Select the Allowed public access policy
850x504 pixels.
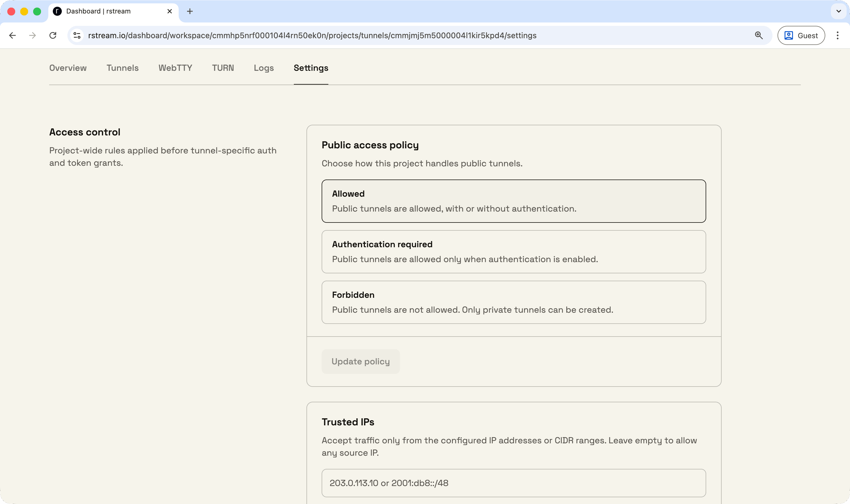tap(513, 201)
